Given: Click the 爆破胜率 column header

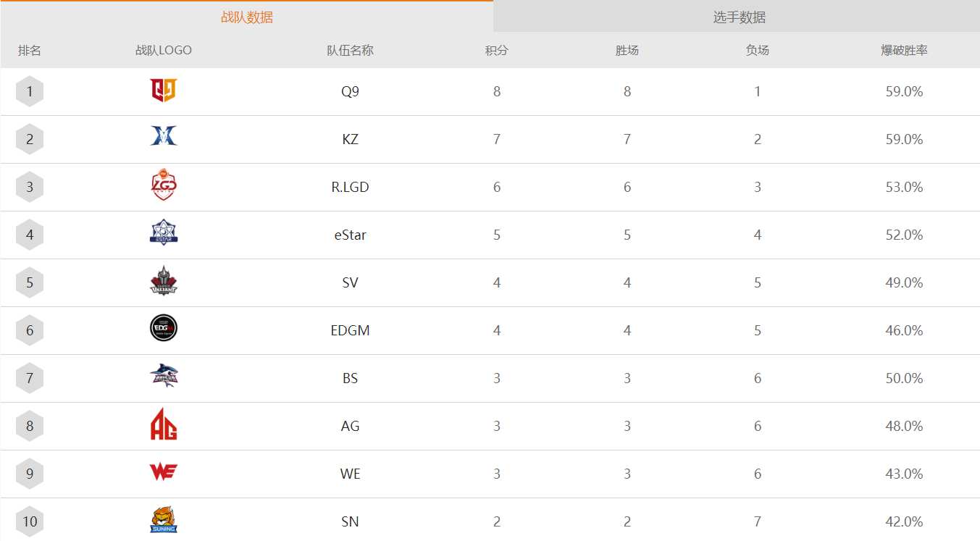Looking at the screenshot, I should (x=904, y=51).
